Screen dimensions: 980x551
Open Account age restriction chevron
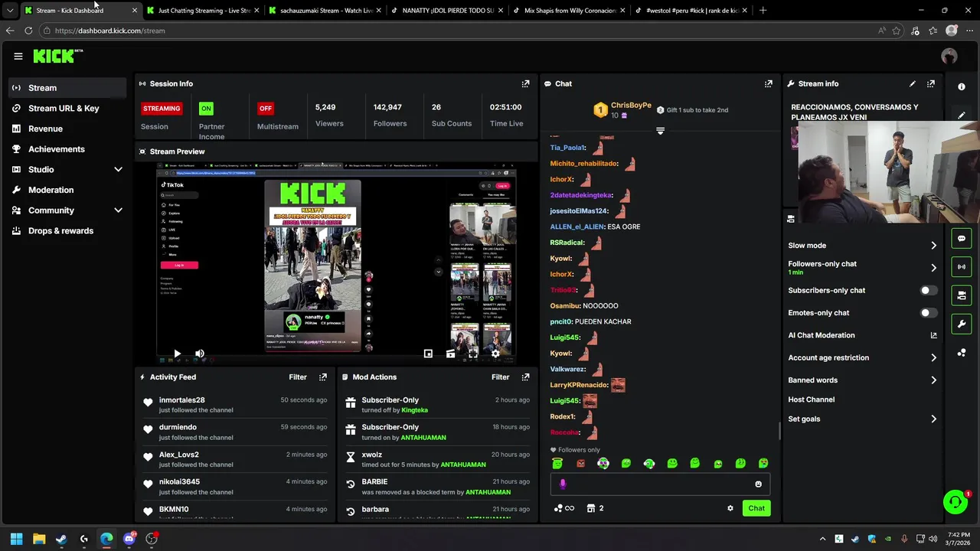point(933,357)
